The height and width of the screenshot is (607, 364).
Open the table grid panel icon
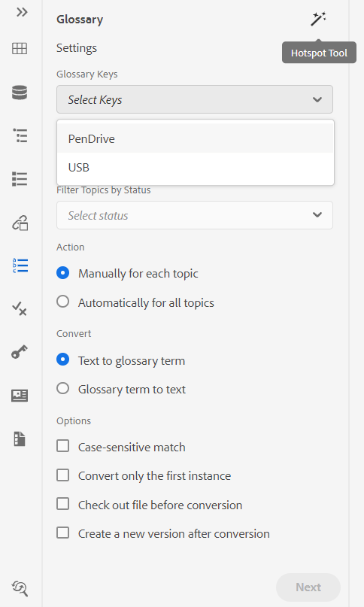[x=20, y=48]
